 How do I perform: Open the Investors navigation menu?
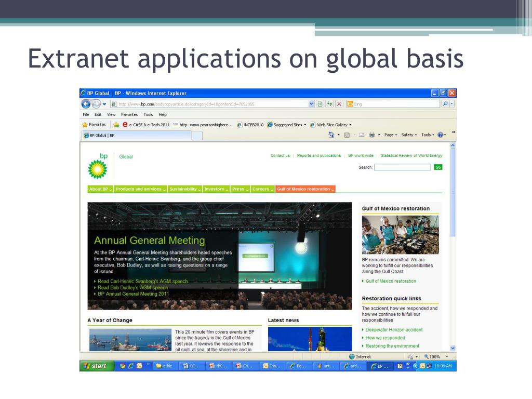217,189
